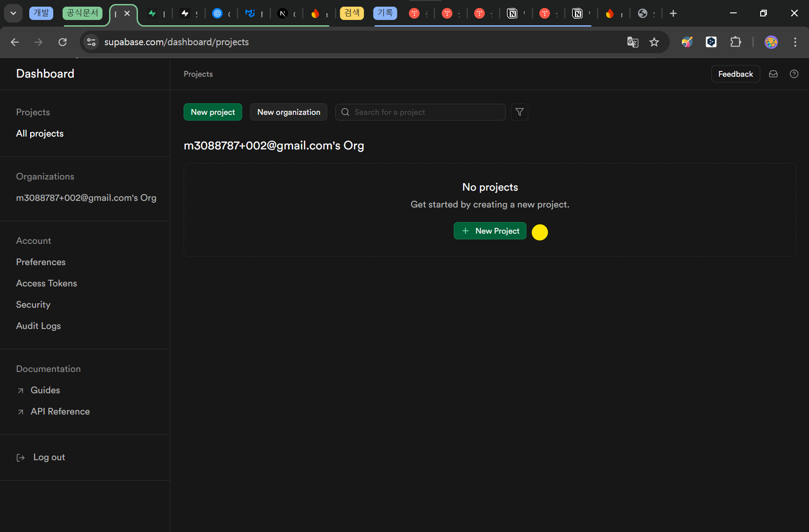The width and height of the screenshot is (809, 532).
Task: Open the Guides documentation link
Action: tap(45, 390)
